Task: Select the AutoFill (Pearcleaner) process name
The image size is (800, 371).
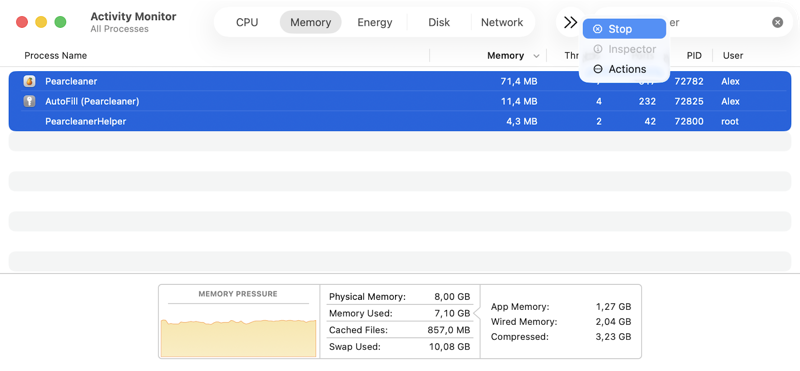Action: click(92, 101)
